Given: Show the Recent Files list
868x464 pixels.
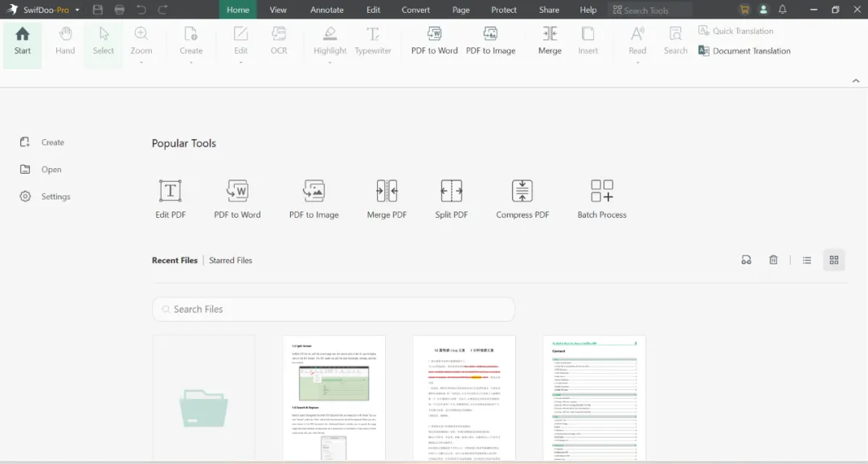Looking at the screenshot, I should click(174, 261).
